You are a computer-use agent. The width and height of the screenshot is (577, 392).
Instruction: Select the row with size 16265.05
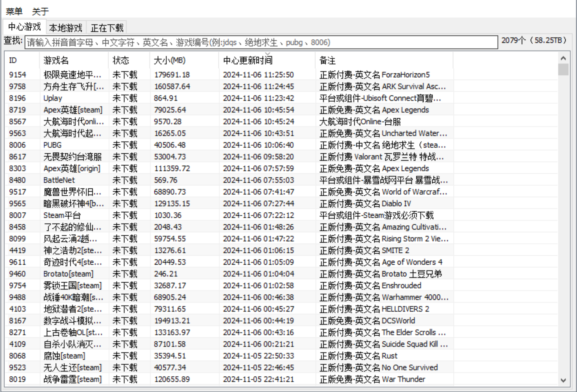281,133
